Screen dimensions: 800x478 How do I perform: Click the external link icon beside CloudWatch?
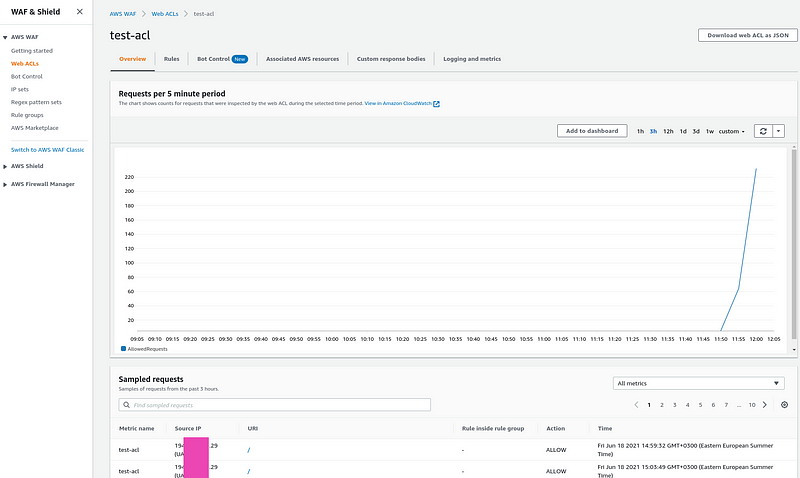pyautogui.click(x=436, y=104)
